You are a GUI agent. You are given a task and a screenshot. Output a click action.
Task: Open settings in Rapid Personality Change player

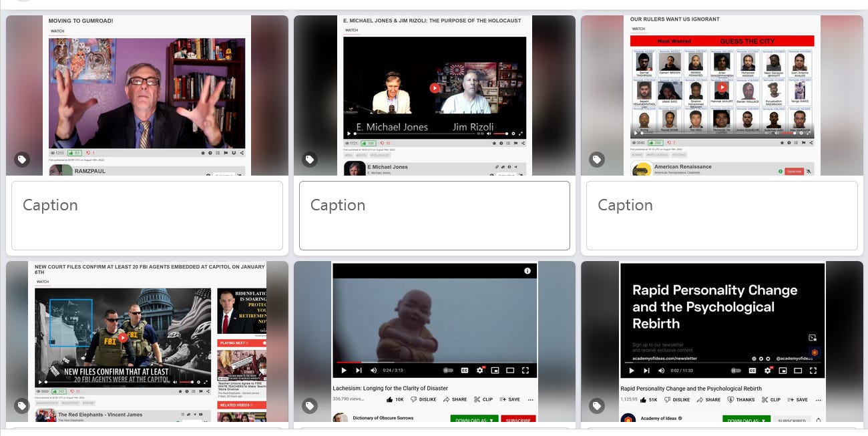[769, 371]
